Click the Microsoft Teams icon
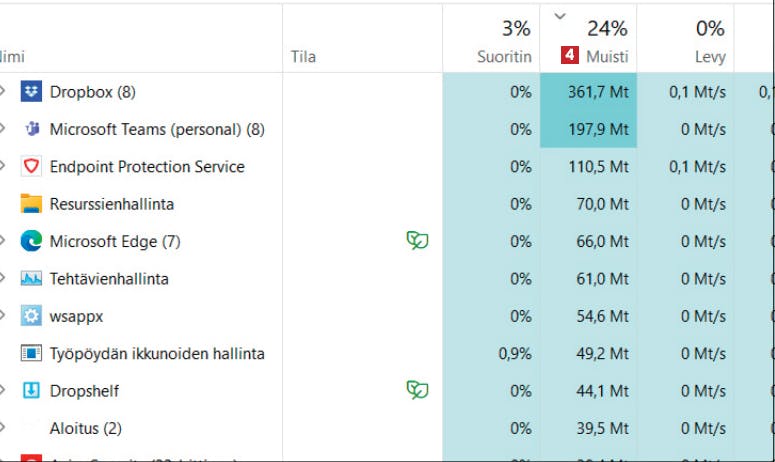775x462 pixels. [31, 129]
